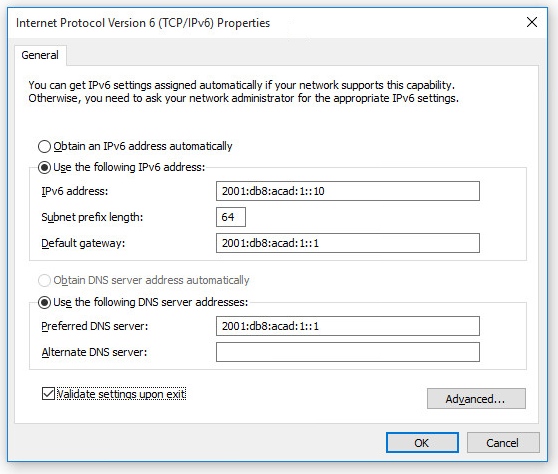Image resolution: width=558 pixels, height=474 pixels.
Task: Click the IPv6 address input field
Action: click(348, 191)
